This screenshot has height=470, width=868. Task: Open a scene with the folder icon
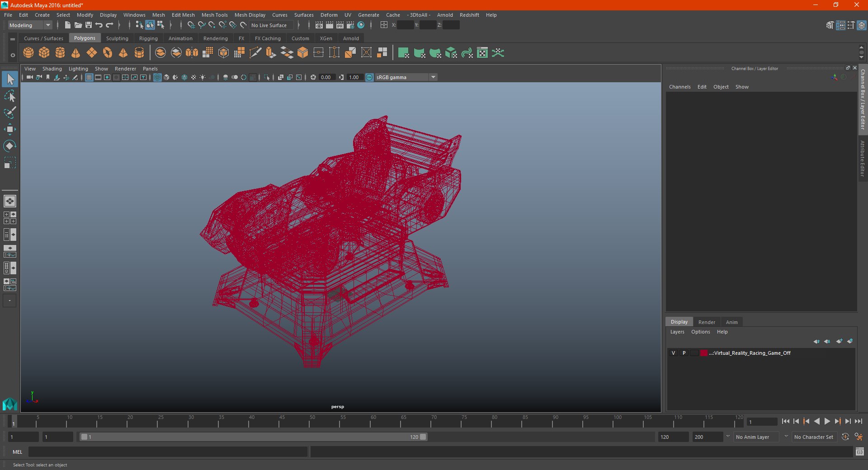pos(78,25)
